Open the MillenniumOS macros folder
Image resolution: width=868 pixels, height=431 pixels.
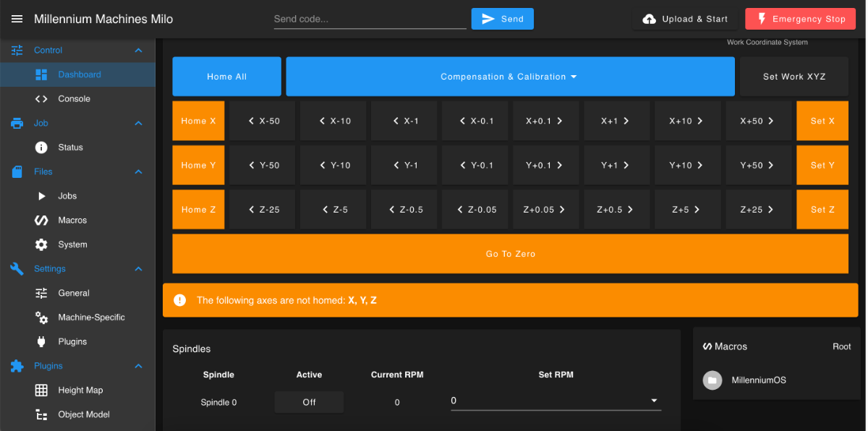(775, 380)
